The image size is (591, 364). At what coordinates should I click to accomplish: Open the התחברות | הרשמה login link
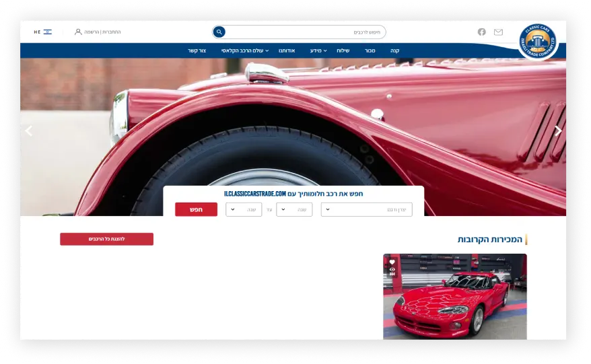pyautogui.click(x=102, y=32)
